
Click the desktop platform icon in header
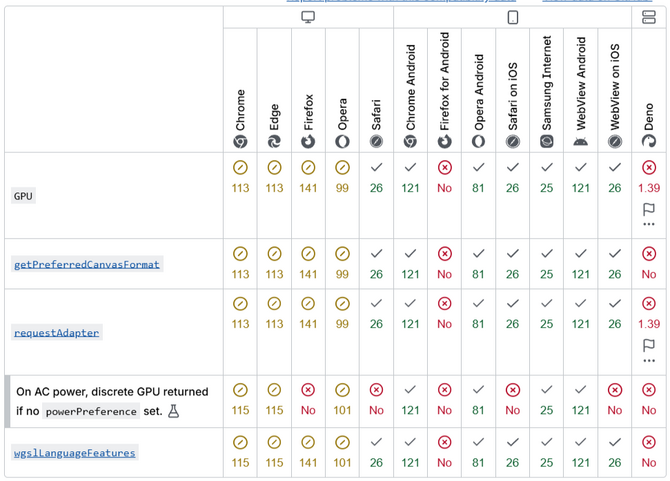click(308, 17)
